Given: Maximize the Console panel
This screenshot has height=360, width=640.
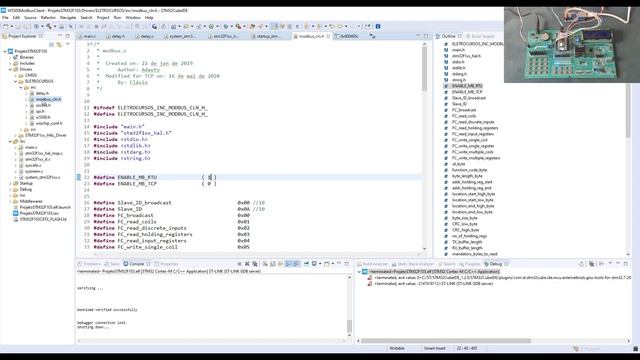Looking at the screenshot, I should click(x=347, y=264).
